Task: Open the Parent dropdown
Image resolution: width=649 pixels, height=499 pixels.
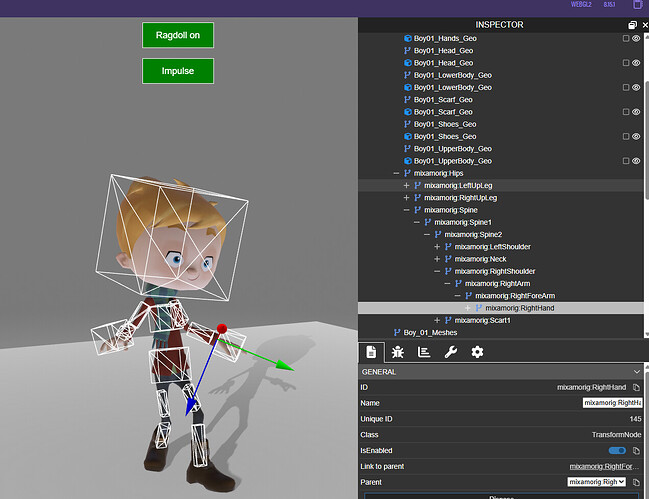Action: tap(596, 482)
